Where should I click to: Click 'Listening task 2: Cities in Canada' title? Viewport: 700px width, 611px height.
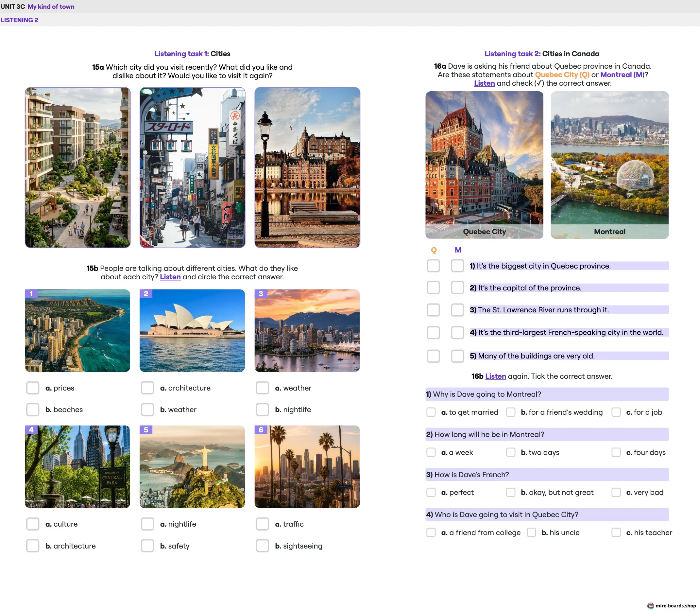pos(542,54)
